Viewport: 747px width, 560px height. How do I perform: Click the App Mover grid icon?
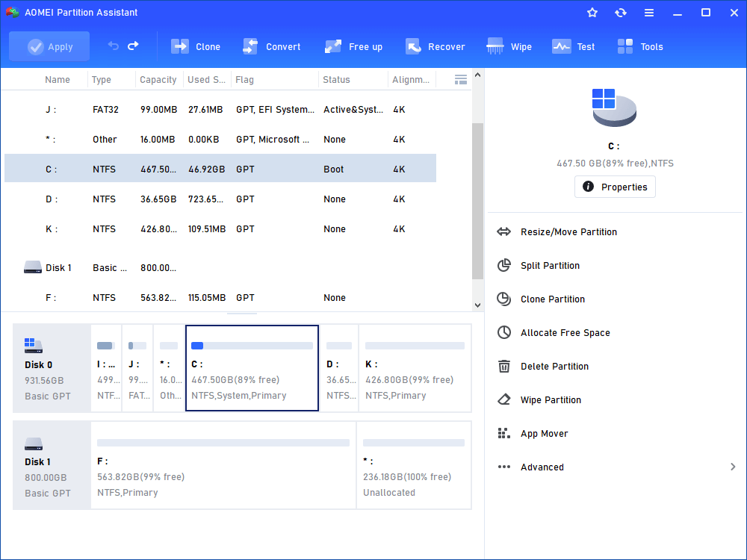(504, 433)
